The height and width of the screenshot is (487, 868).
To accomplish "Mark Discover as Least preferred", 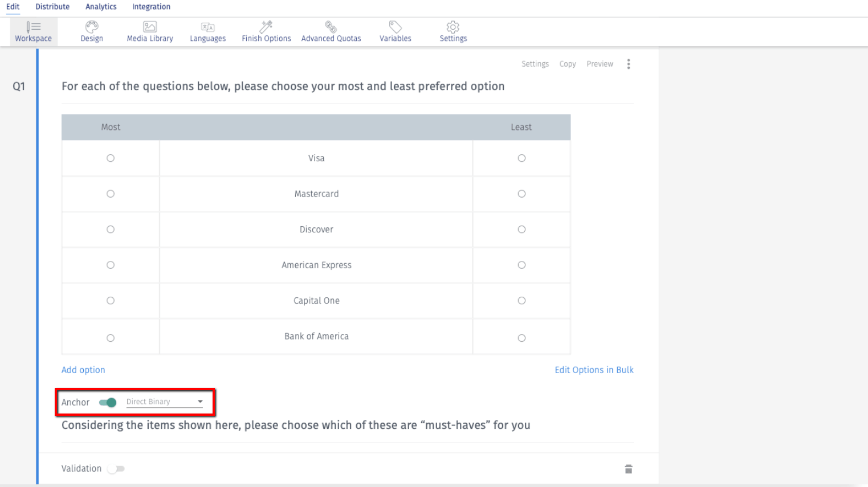I will (521, 229).
